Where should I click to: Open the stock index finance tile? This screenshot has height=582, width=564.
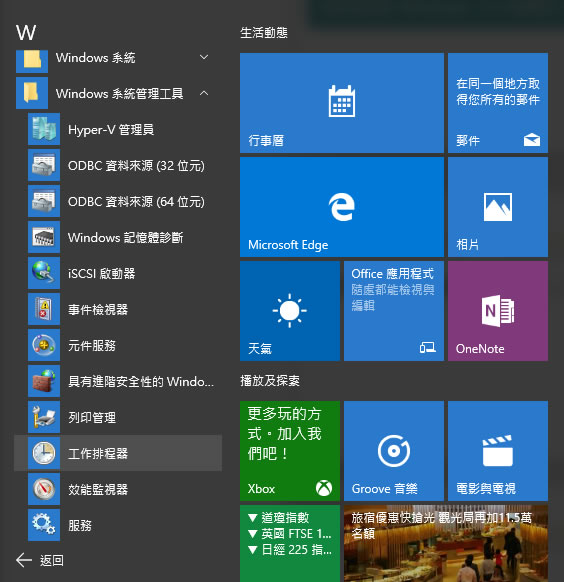[290, 543]
